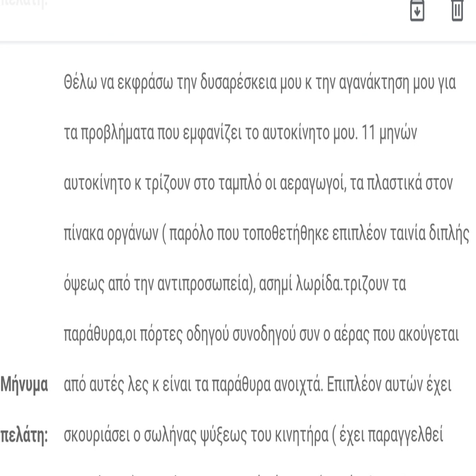This screenshot has width=476, height=476.
Task: Place cursor on 'προβλήματα' in the message
Action: tap(117, 134)
